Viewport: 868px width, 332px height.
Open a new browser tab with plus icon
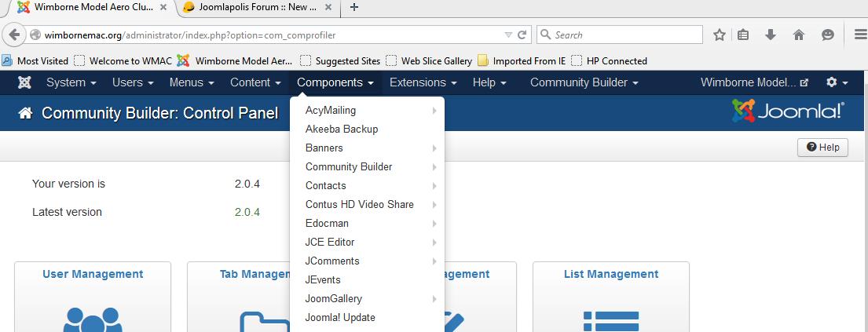354,7
